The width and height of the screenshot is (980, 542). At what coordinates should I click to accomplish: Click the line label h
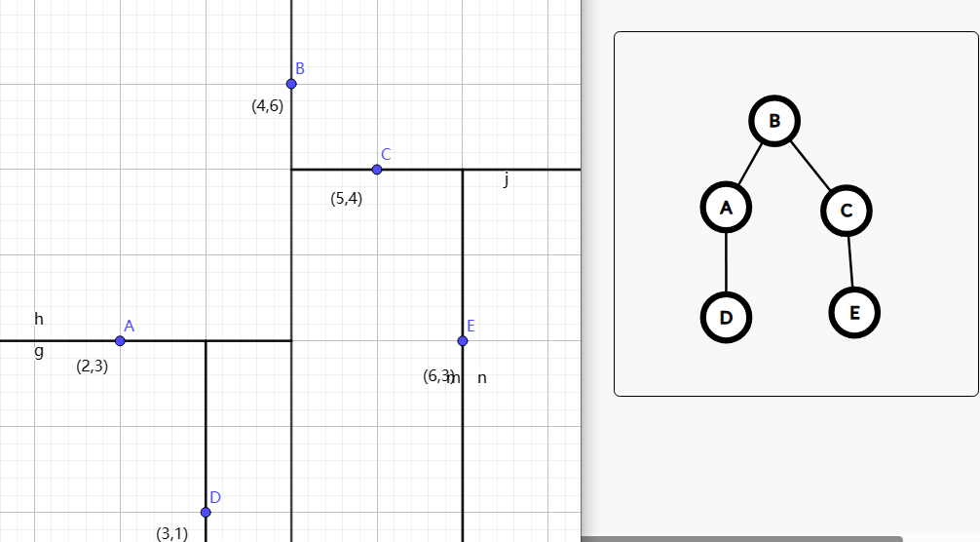coord(39,319)
